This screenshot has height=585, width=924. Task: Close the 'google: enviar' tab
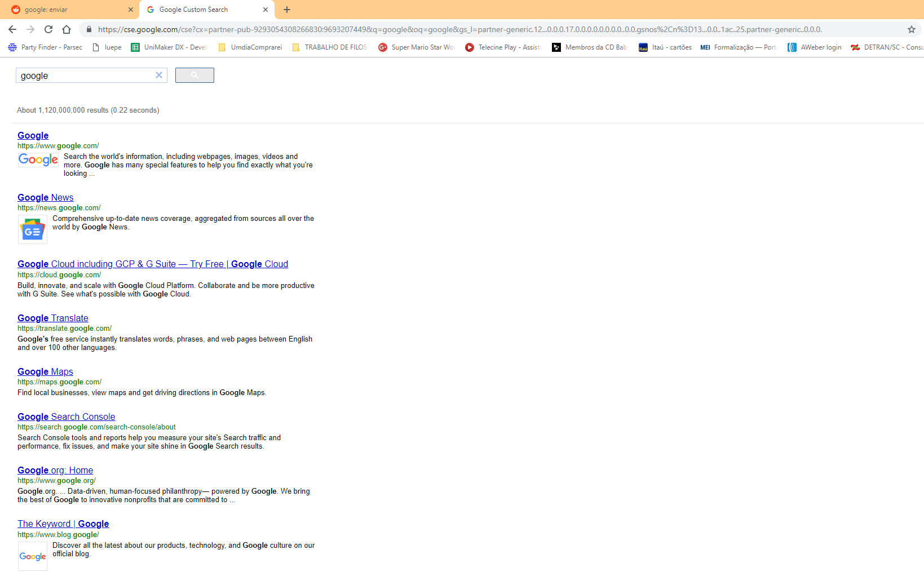131,10
